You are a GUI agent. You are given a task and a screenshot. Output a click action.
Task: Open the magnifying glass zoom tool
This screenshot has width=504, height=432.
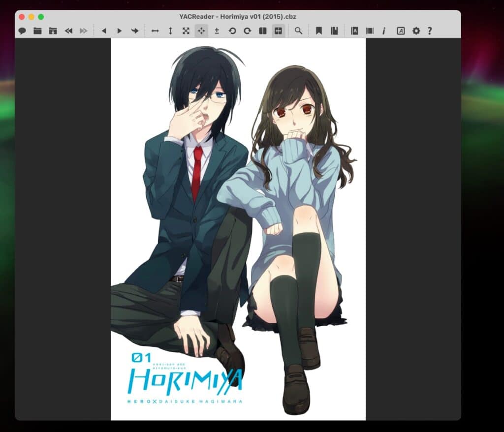(298, 31)
